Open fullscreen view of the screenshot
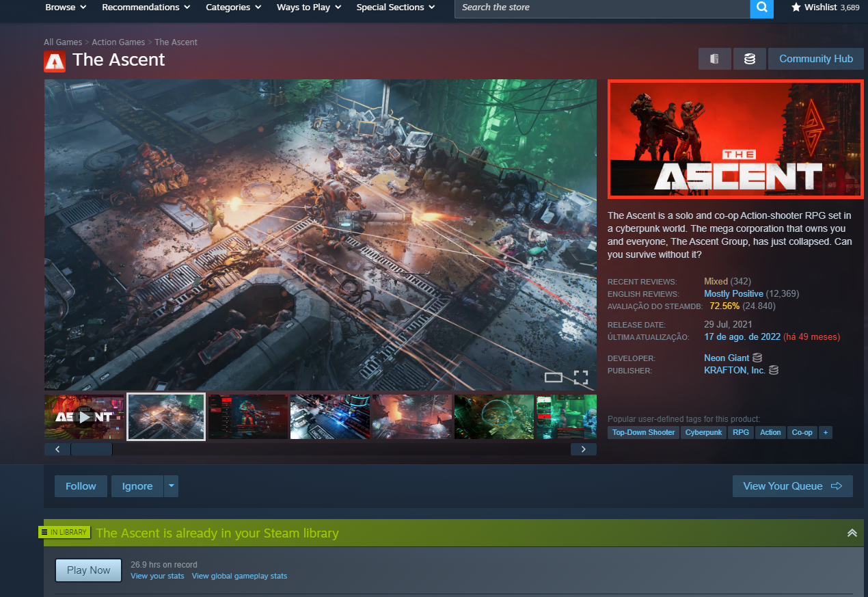 [581, 377]
